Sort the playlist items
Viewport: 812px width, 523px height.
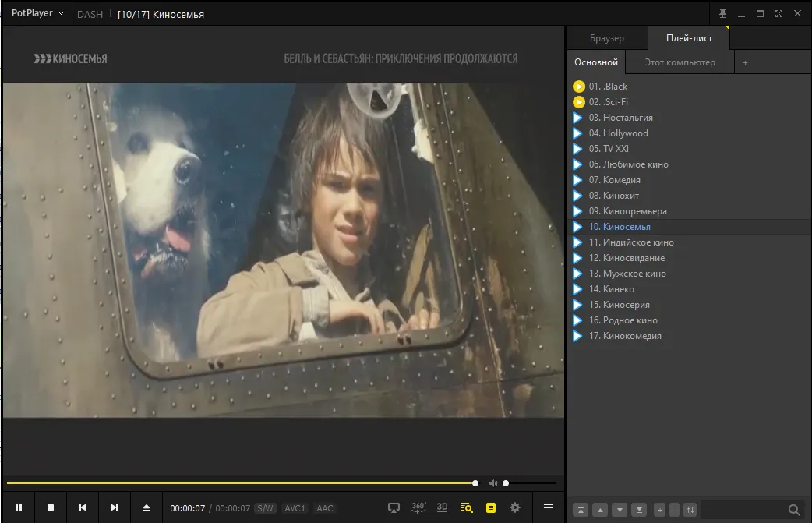tap(690, 510)
